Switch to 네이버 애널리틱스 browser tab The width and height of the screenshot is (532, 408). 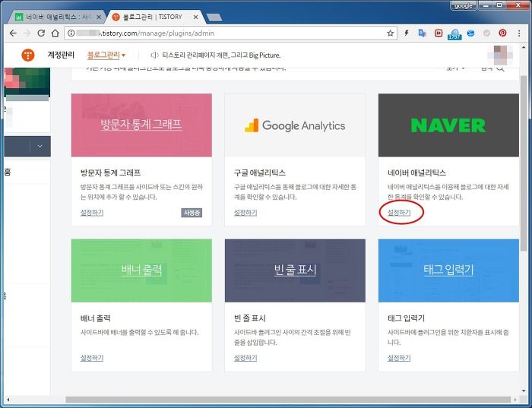click(56, 17)
